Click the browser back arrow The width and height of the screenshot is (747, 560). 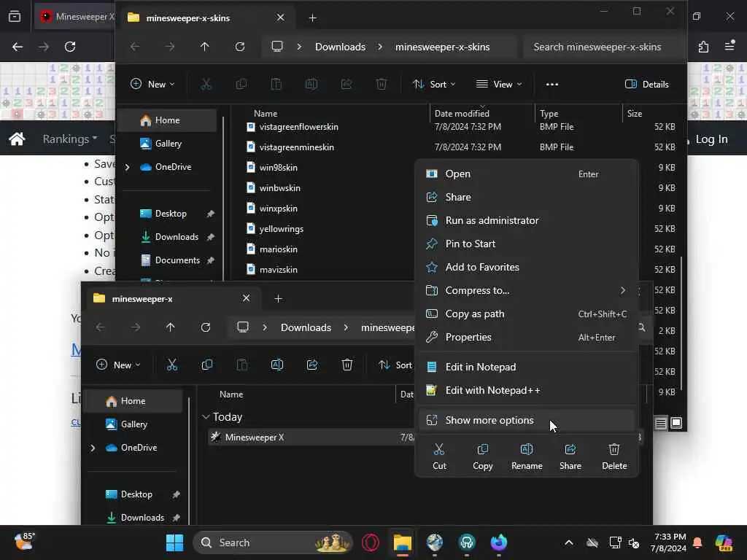tap(18, 47)
